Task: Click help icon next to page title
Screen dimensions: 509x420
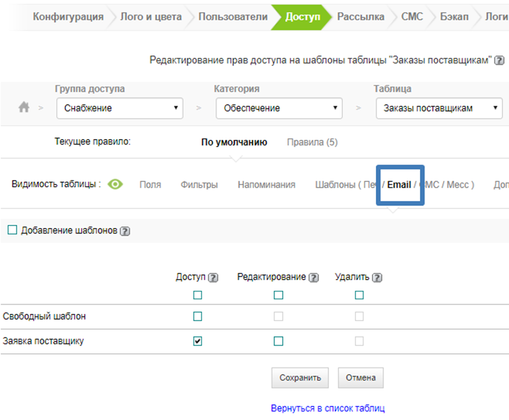Action: tap(500, 61)
